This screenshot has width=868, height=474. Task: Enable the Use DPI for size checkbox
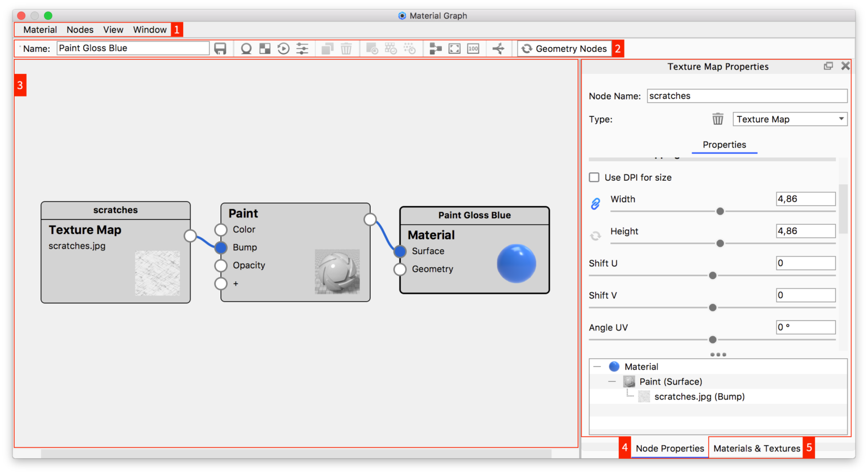coord(594,177)
